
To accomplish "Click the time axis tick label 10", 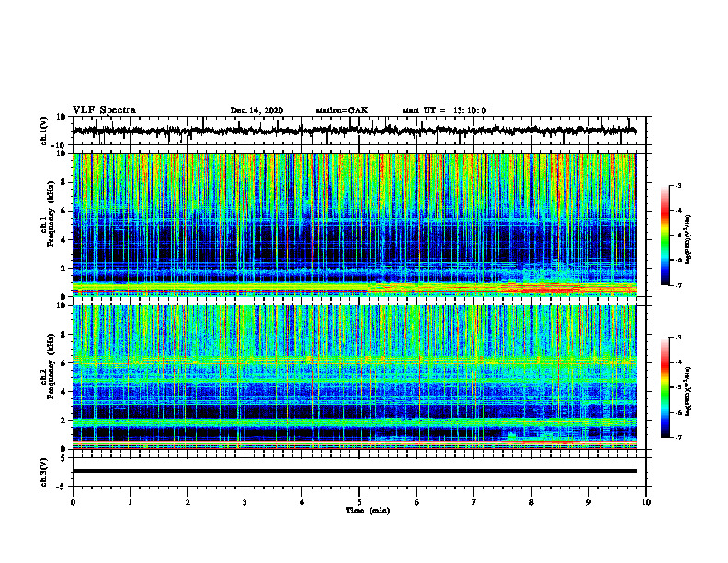I will click(x=646, y=502).
